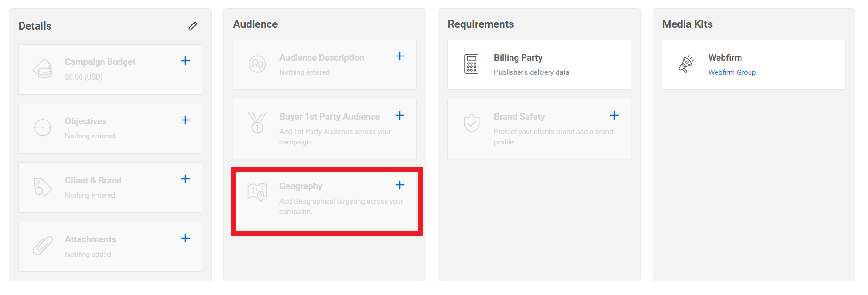
Task: Add Audience Description with plus icon
Action: [400, 56]
